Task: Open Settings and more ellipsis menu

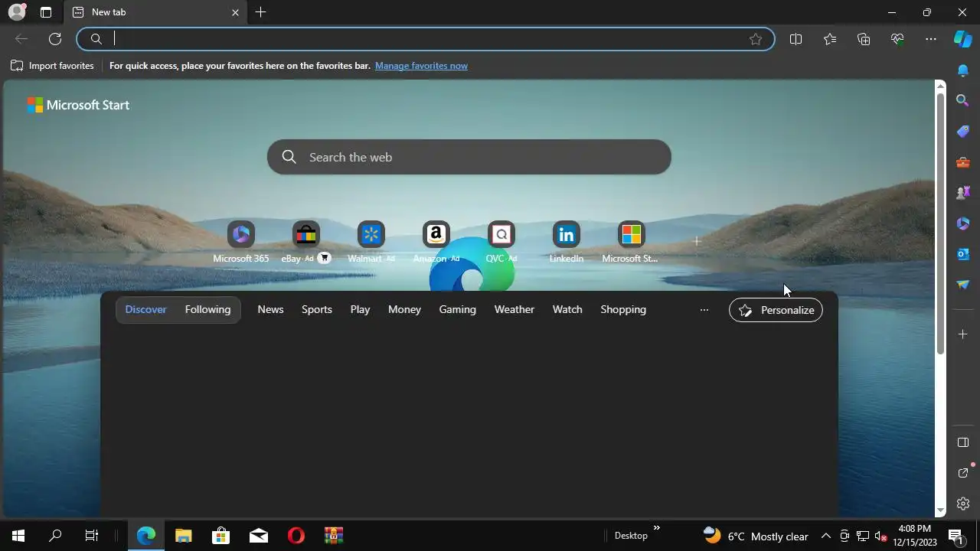Action: [x=931, y=39]
